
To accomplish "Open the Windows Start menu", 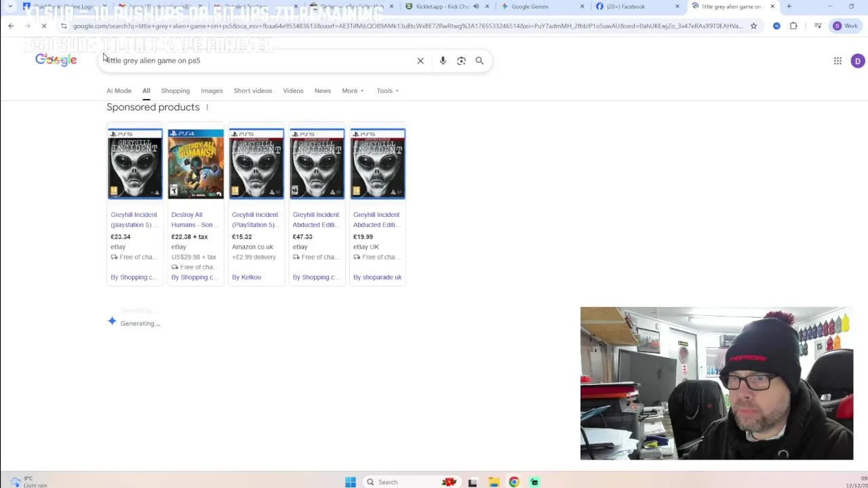I will click(x=351, y=482).
